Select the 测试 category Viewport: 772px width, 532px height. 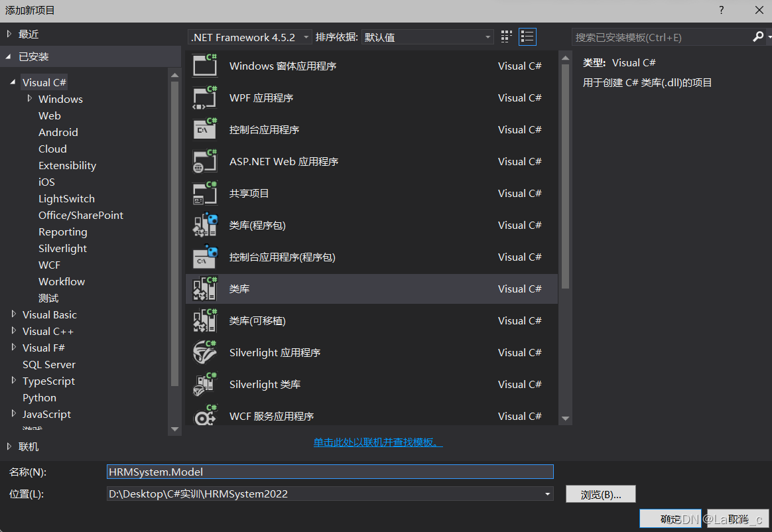point(48,298)
